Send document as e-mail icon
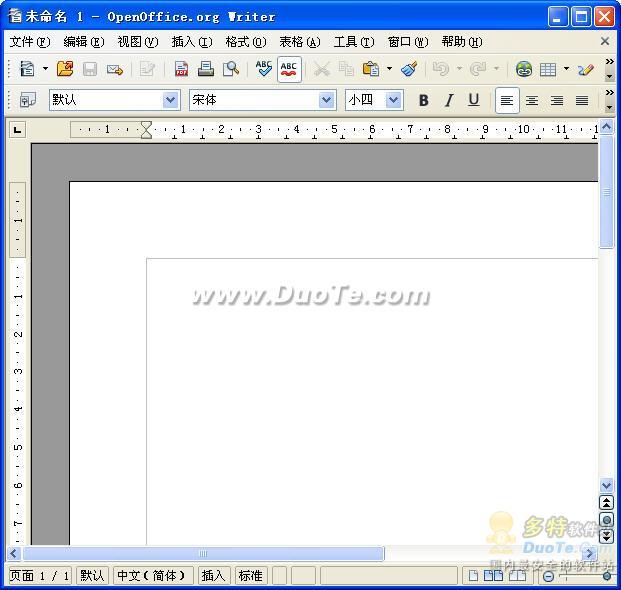 click(115, 69)
